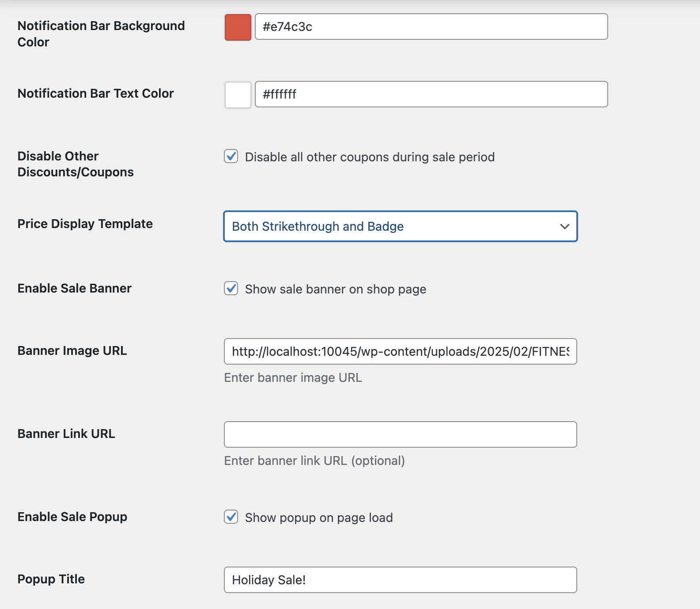The height and width of the screenshot is (609, 700).
Task: Click the 'Popup Title' row label
Action: 51,579
